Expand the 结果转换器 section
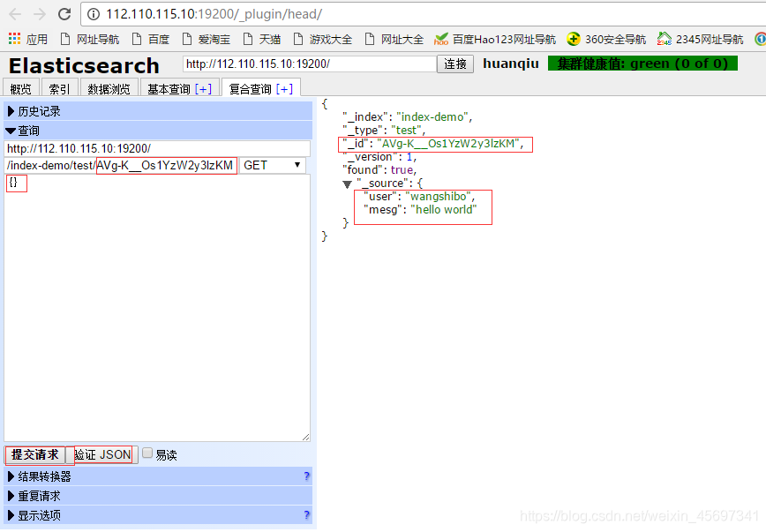This screenshot has height=532, width=766. point(158,476)
